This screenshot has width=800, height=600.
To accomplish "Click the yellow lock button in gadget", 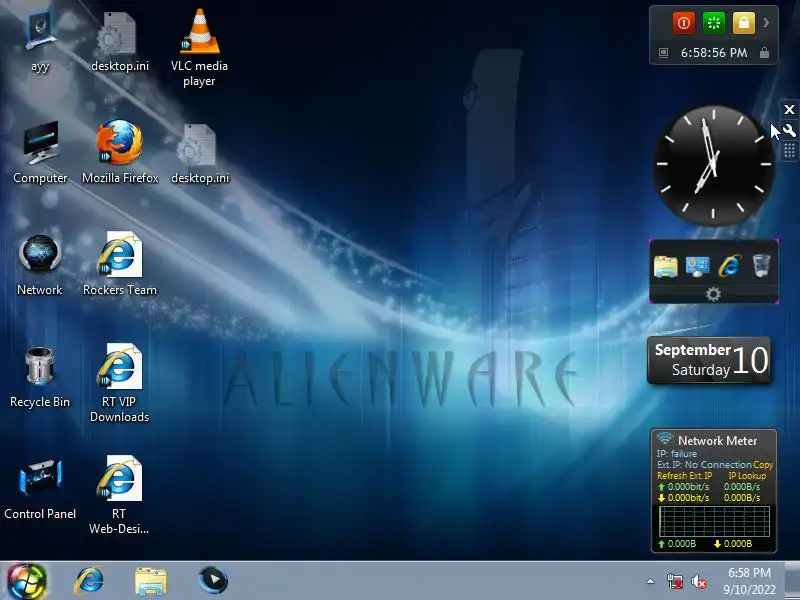I will coord(743,23).
